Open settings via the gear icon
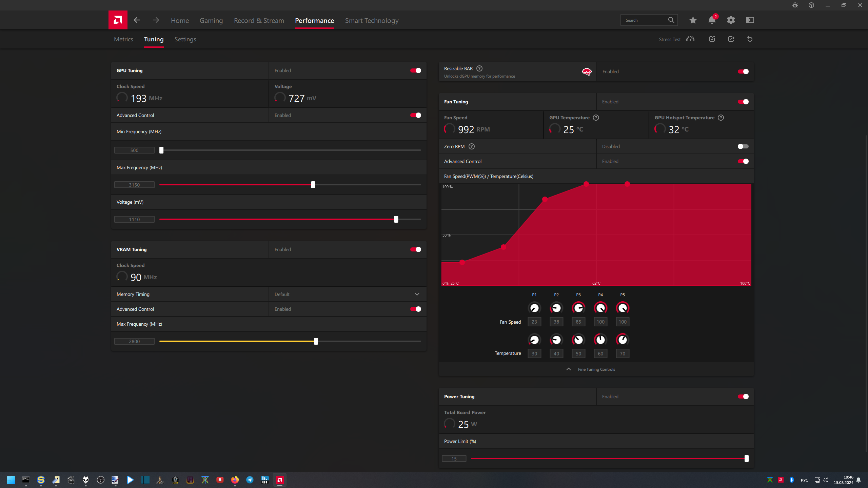 click(x=731, y=20)
